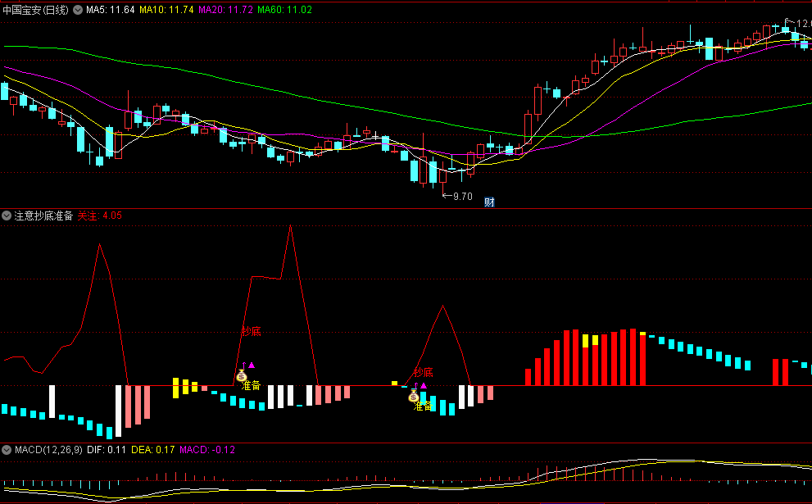
Task: Click the first red 抄底 signal label
Action: point(252,332)
